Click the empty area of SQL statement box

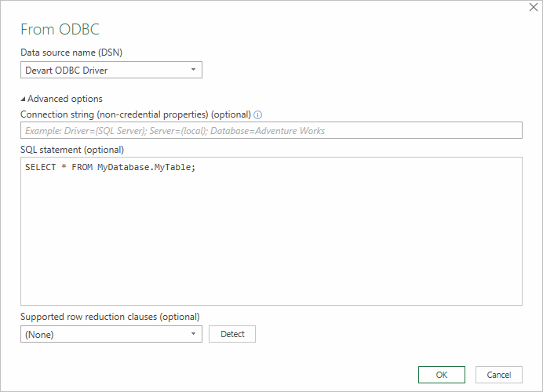coord(271,243)
